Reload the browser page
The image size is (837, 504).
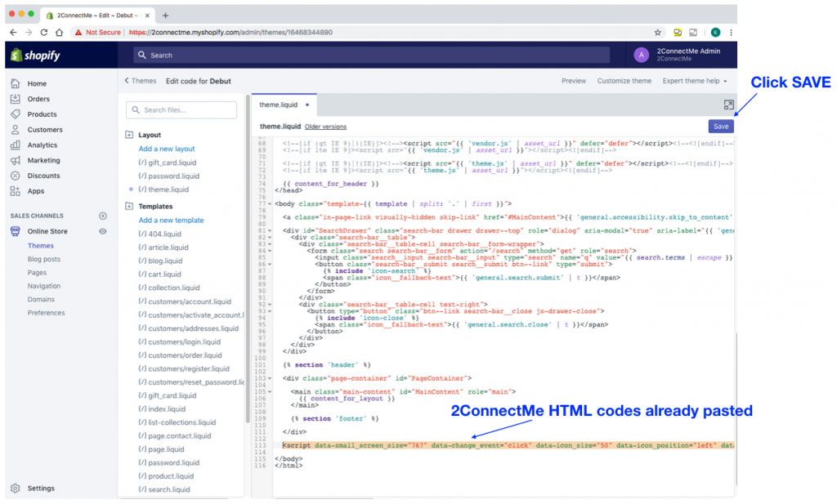coord(44,32)
